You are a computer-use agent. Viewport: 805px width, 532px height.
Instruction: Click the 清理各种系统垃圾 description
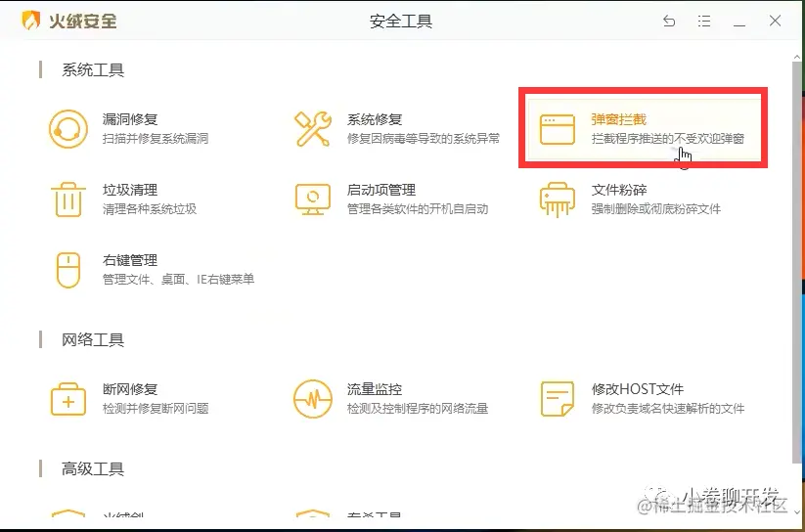click(x=150, y=209)
